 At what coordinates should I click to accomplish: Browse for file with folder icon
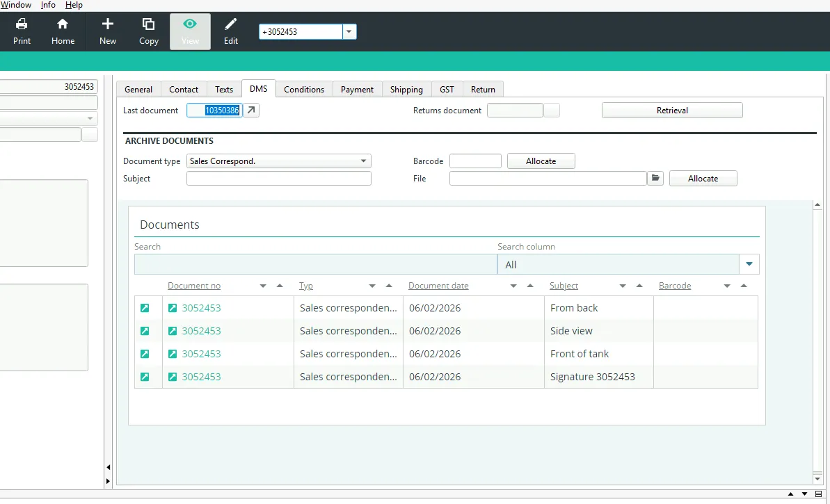pyautogui.click(x=655, y=178)
